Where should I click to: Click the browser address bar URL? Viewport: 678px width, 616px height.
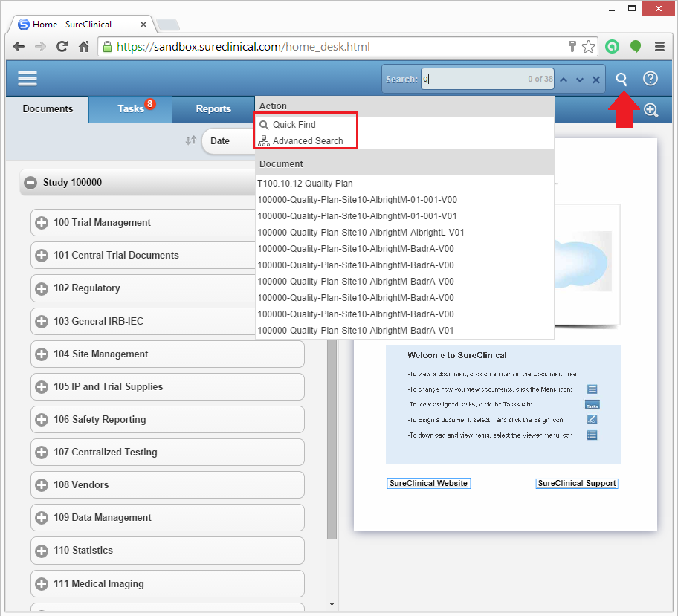[x=243, y=47]
